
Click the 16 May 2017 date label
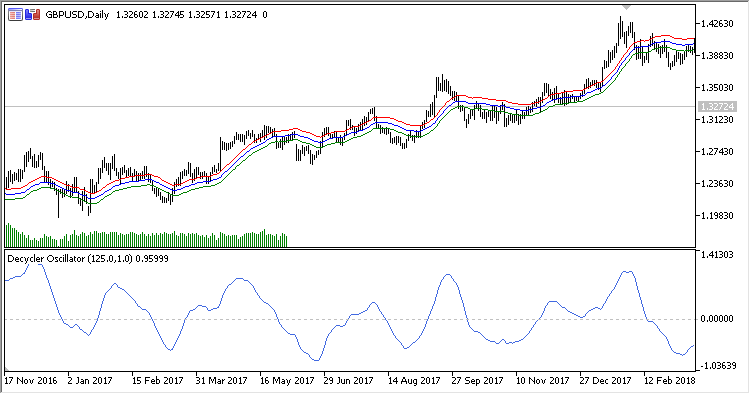[287, 381]
